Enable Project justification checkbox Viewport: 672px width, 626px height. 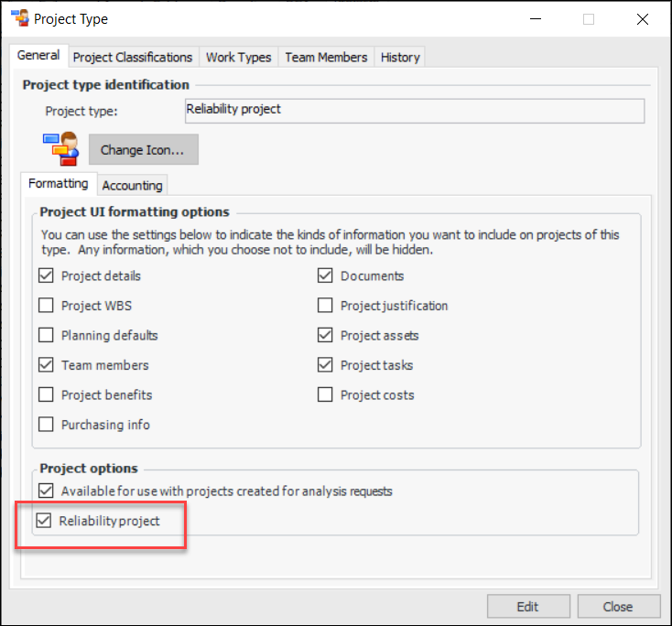325,306
